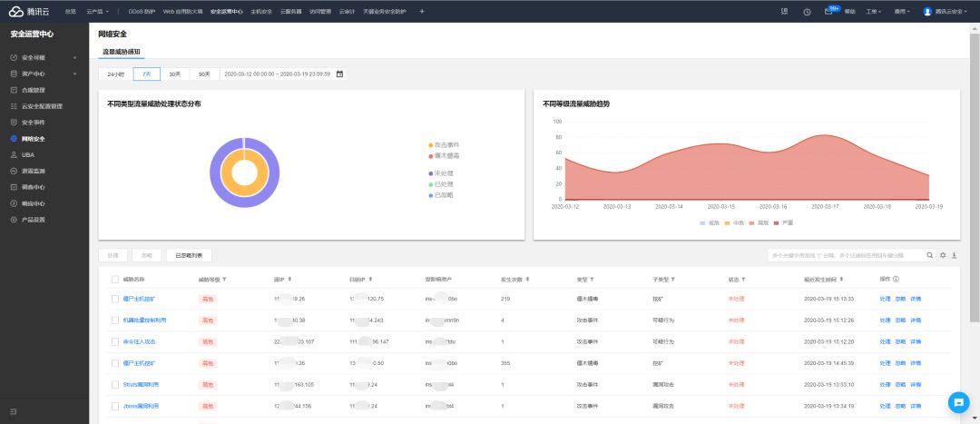Open table column settings gear icon
Image resolution: width=980 pixels, height=424 pixels.
point(943,255)
